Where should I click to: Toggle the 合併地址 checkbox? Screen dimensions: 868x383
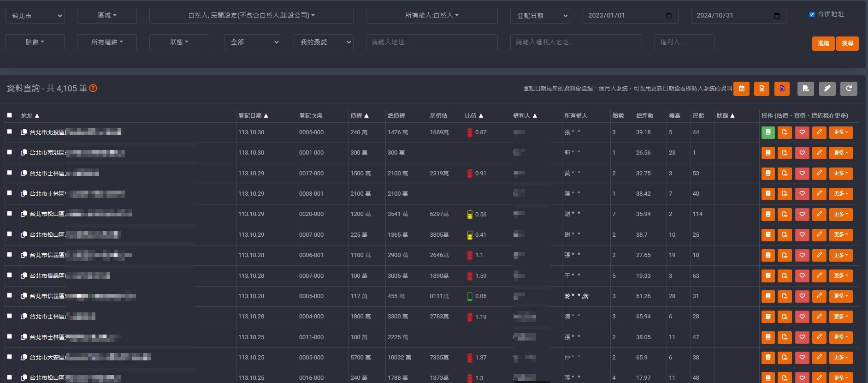pyautogui.click(x=812, y=14)
